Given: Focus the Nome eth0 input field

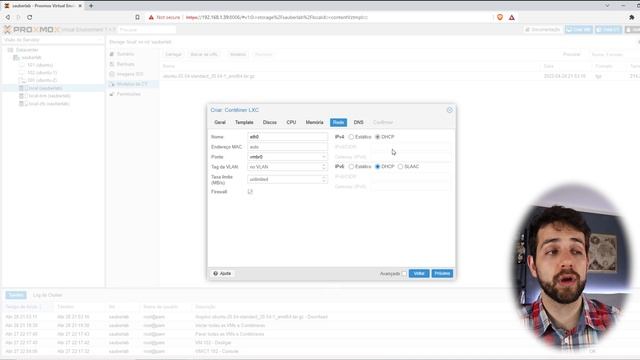Looking at the screenshot, I should pos(287,137).
